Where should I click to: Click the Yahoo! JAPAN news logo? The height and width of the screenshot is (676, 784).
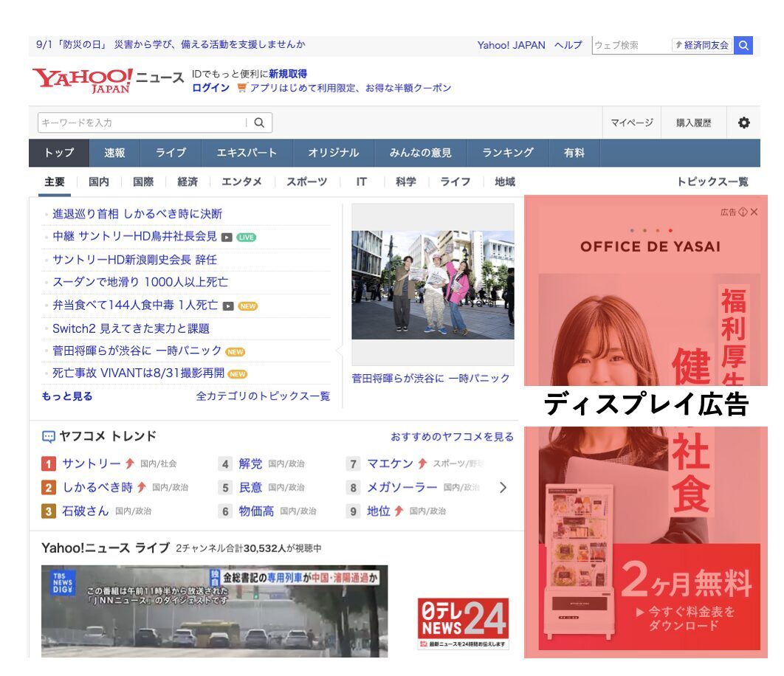pyautogui.click(x=109, y=81)
